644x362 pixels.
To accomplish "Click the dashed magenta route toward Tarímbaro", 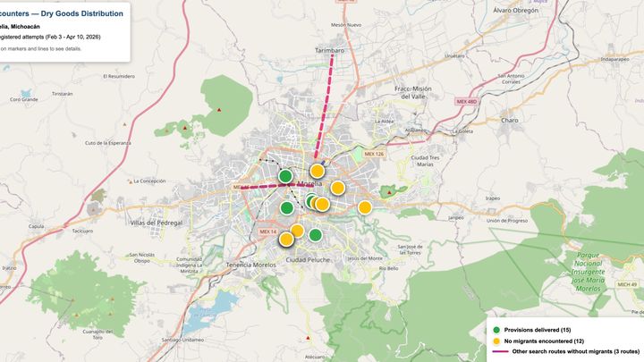I will [330, 98].
